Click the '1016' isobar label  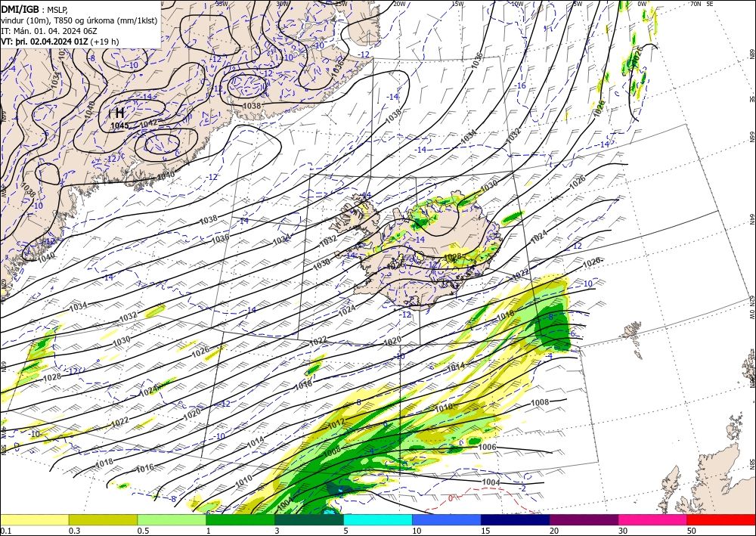(x=145, y=467)
